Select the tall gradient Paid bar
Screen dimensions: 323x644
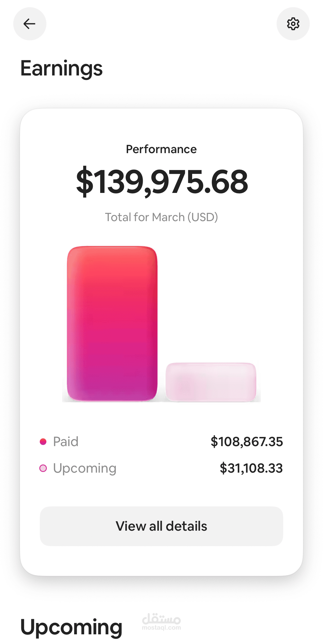point(112,323)
